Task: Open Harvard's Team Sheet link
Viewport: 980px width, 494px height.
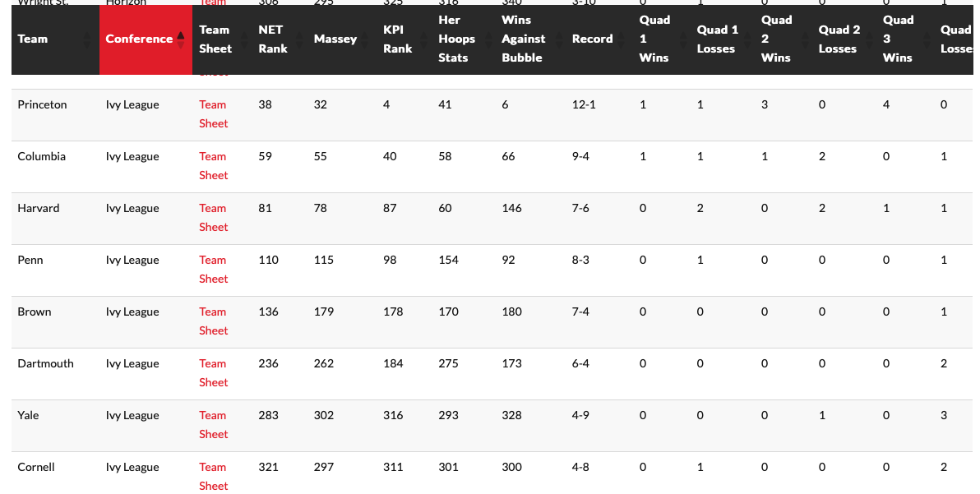Action: (213, 218)
